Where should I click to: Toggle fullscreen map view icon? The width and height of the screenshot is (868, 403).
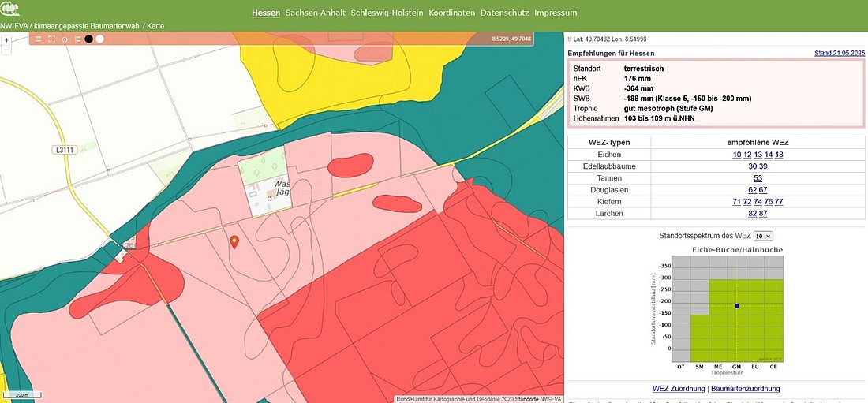coord(51,39)
